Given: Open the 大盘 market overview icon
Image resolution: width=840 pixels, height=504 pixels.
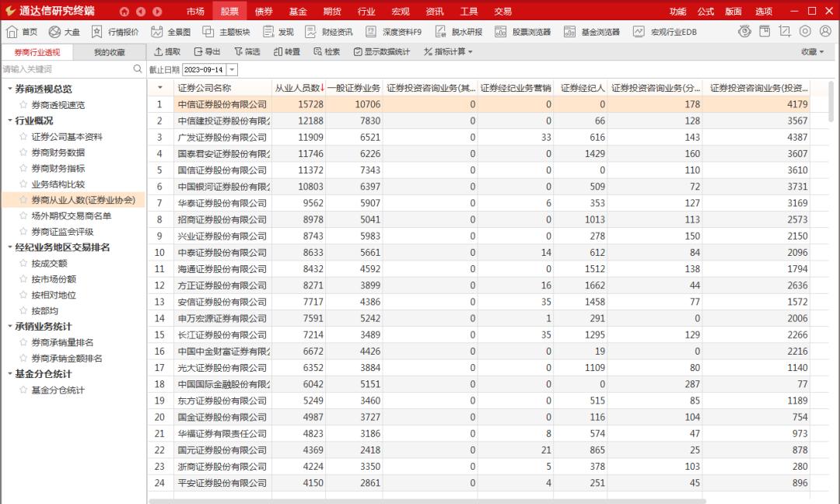Looking at the screenshot, I should point(64,32).
